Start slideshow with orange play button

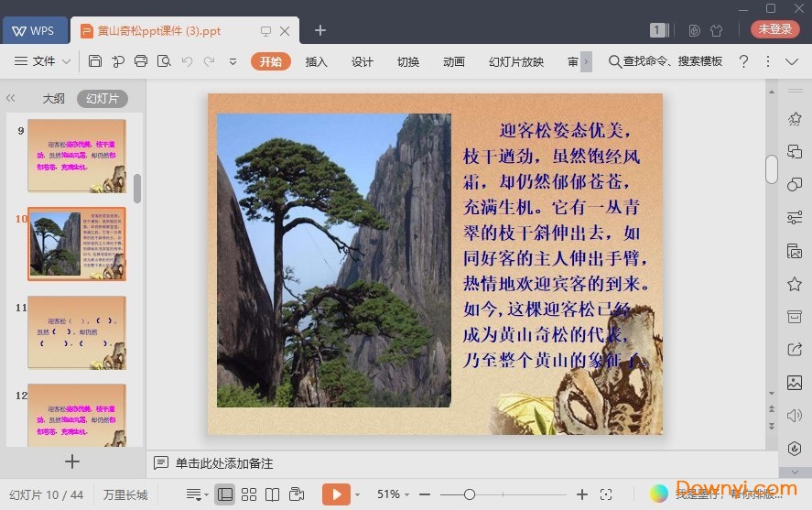[336, 494]
